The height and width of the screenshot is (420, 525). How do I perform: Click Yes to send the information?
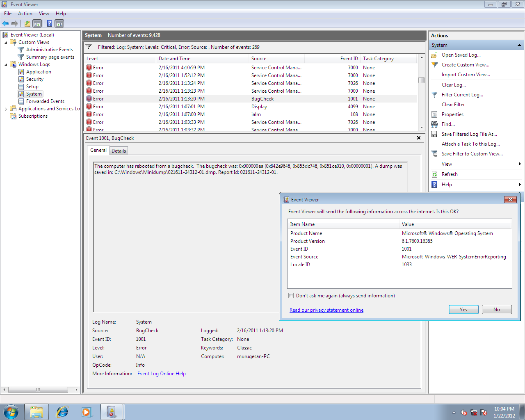(463, 310)
